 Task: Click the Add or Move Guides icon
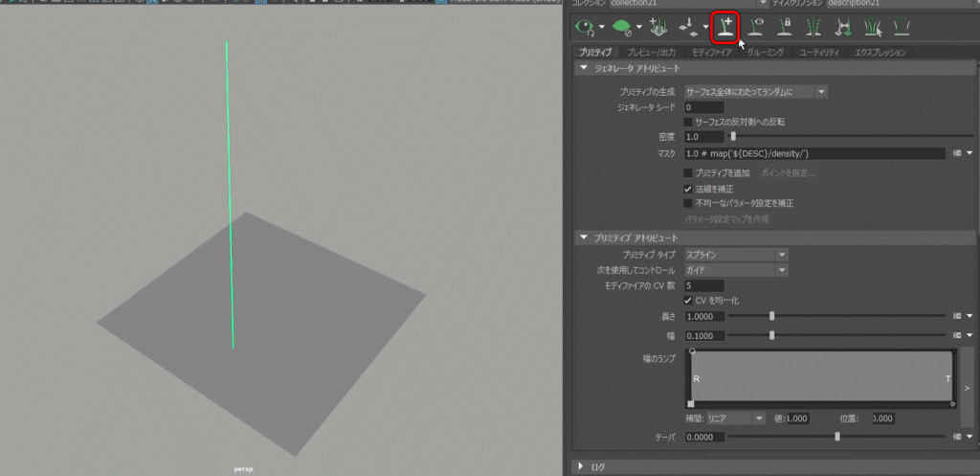pyautogui.click(x=726, y=28)
